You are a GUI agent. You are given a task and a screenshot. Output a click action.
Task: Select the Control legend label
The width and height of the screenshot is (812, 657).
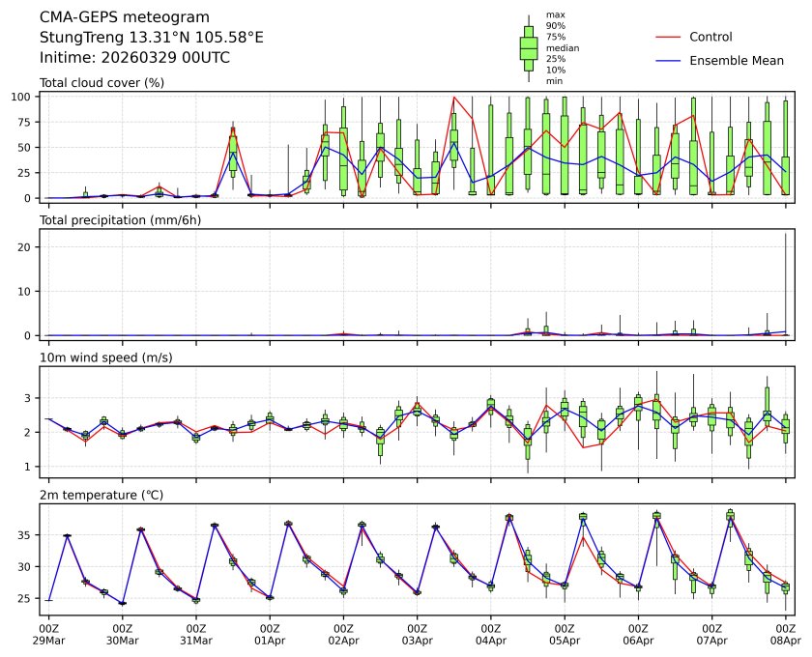point(710,37)
